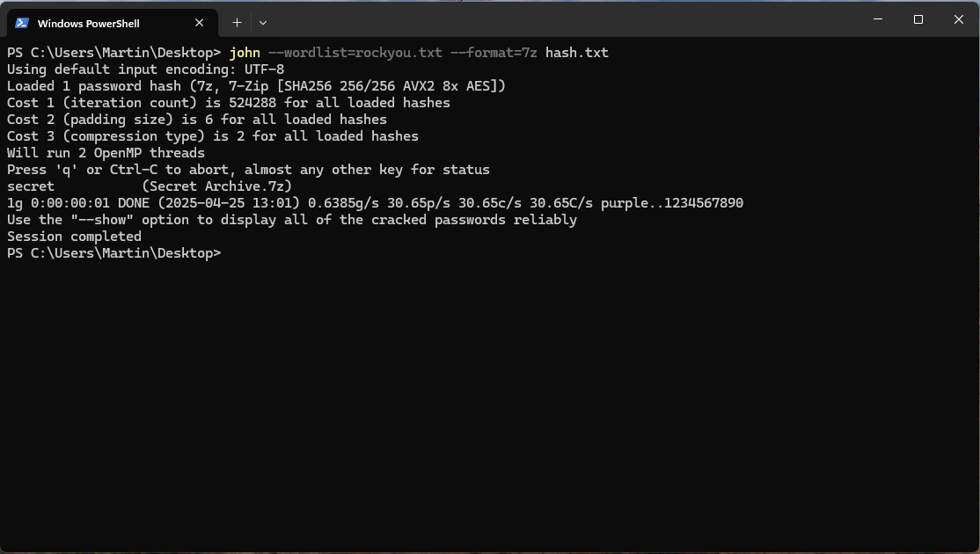Click the --wordlist=rockyou.txt argument
Viewport: 980px width, 554px height.
[x=355, y=53]
